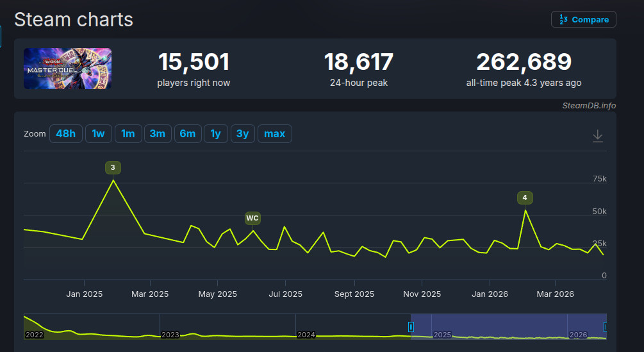Click the right navigator range handle
The height and width of the screenshot is (352, 644).
point(605,327)
